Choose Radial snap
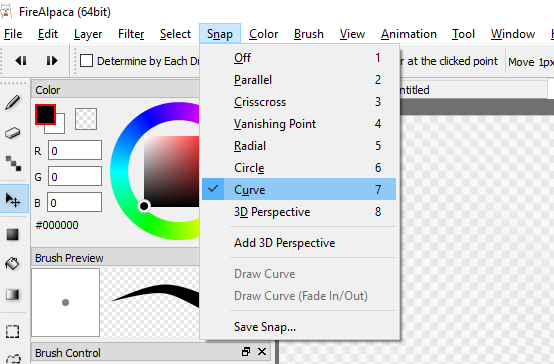This screenshot has height=364, width=554. click(x=299, y=146)
